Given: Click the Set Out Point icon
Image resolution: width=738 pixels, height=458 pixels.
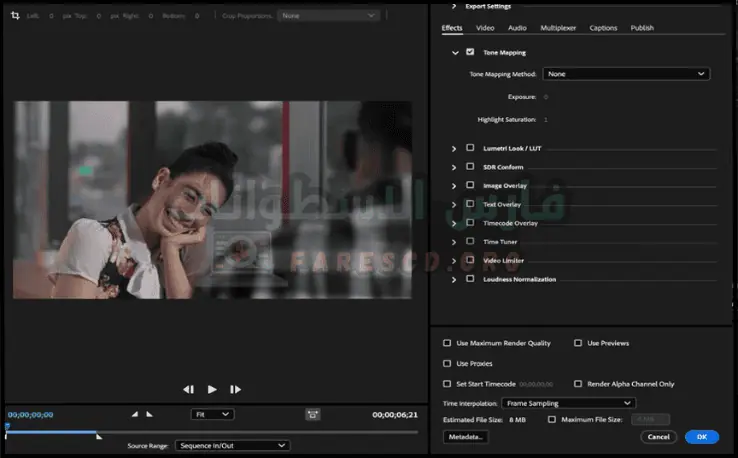Looking at the screenshot, I should coord(150,414).
